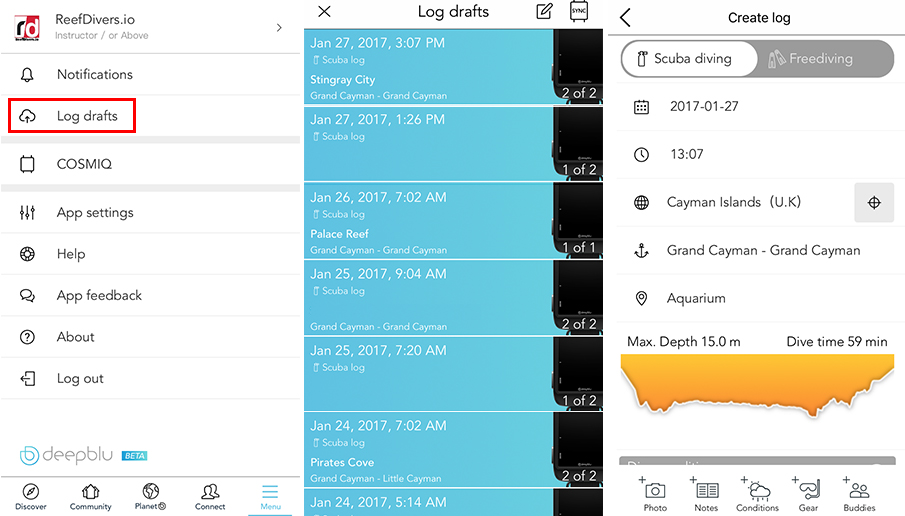Go back from Create log screen
This screenshot has height=516, width=905.
tap(626, 17)
